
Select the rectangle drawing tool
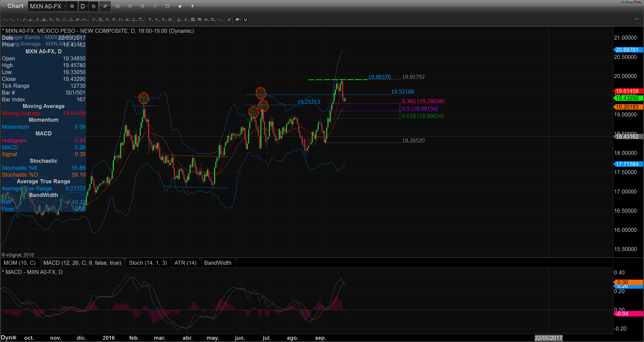click(x=58, y=20)
